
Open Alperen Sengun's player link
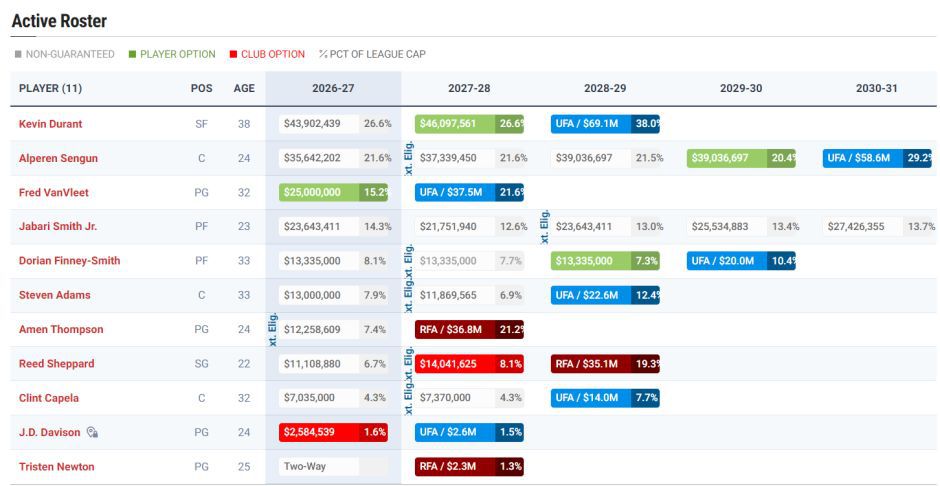58,158
